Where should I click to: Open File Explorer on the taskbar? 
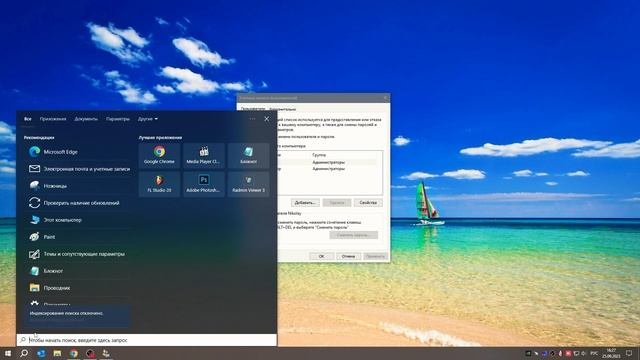tap(57, 353)
